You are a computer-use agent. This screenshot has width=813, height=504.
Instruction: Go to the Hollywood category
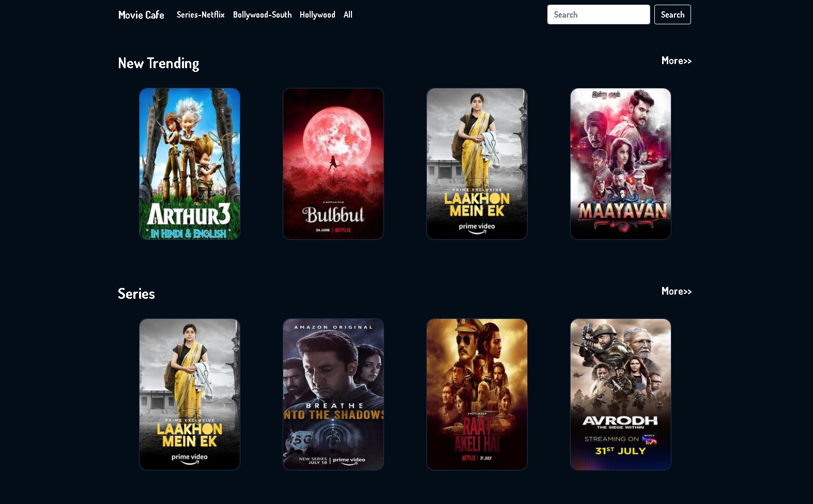point(317,14)
